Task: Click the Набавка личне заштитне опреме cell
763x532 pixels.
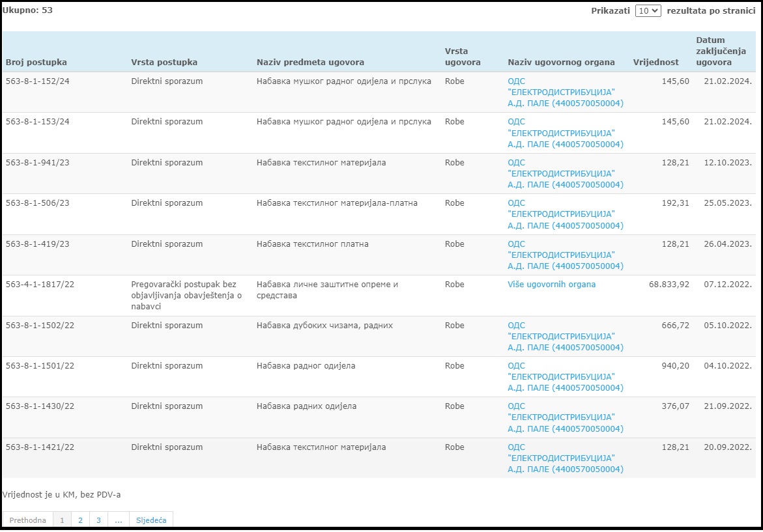Action: (x=327, y=290)
